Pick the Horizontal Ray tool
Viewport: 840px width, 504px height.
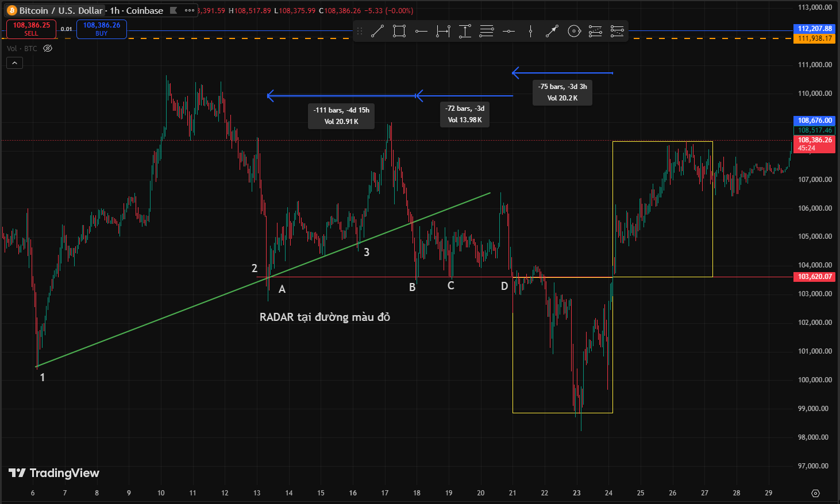pyautogui.click(x=421, y=32)
